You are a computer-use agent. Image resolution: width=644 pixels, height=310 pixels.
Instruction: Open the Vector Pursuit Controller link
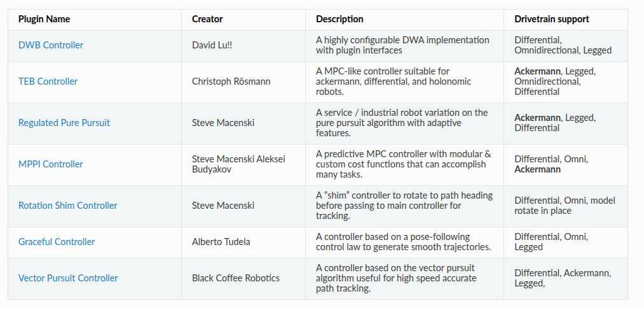[x=68, y=278]
